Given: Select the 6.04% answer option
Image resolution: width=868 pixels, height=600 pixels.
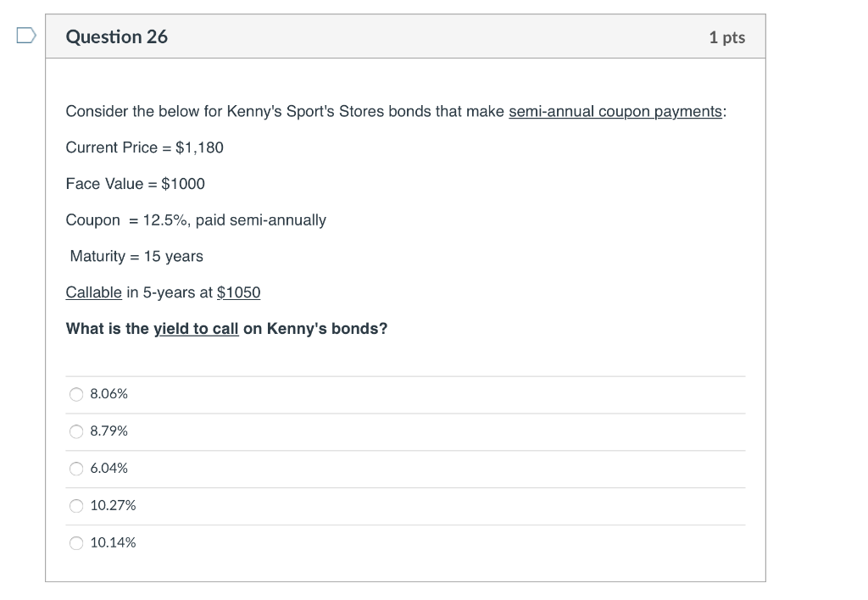Looking at the screenshot, I should 76,469.
